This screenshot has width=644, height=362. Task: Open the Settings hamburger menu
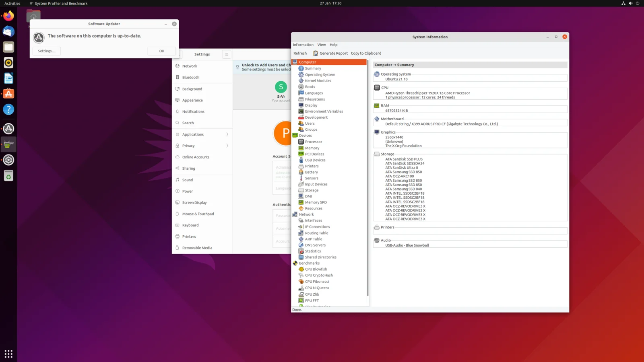click(227, 54)
